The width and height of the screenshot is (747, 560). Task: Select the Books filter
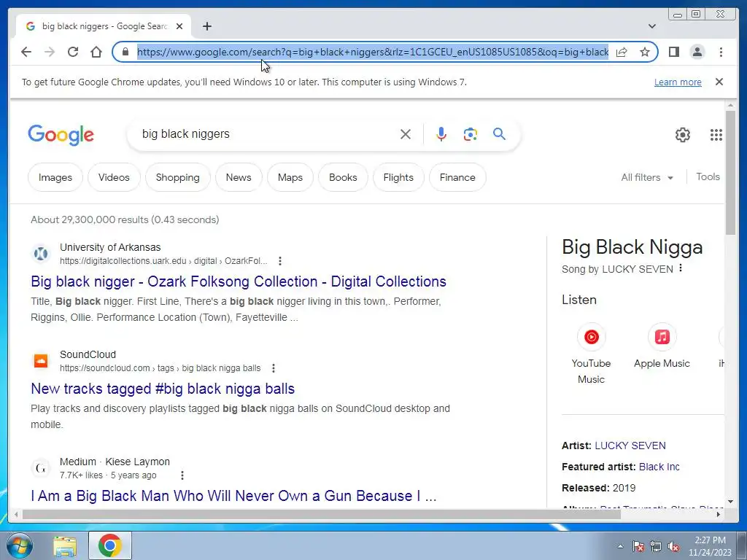click(343, 177)
